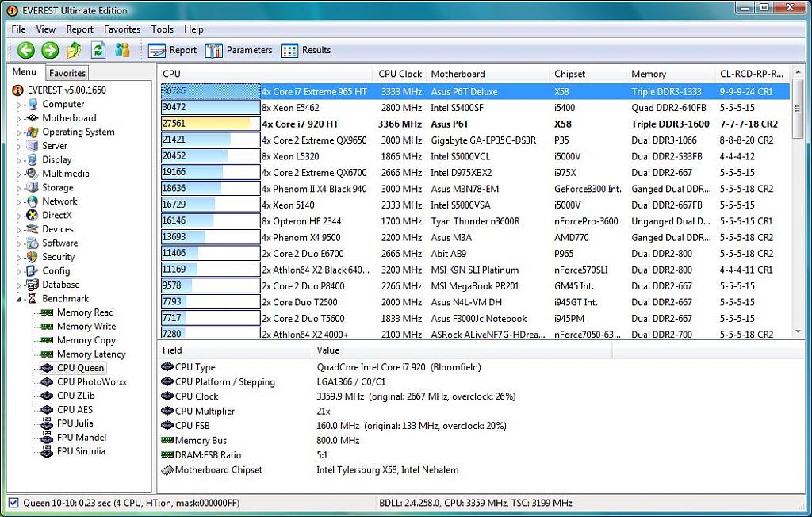812x517 pixels.
Task: Click the EVEREST v5.00.1650 root icon
Action: tap(17, 90)
